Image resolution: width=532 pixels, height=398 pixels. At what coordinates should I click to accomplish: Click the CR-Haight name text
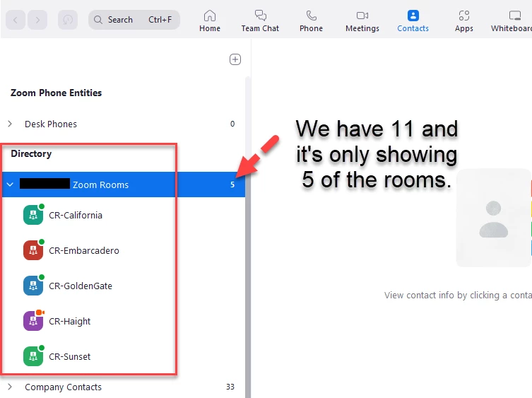pyautogui.click(x=69, y=321)
